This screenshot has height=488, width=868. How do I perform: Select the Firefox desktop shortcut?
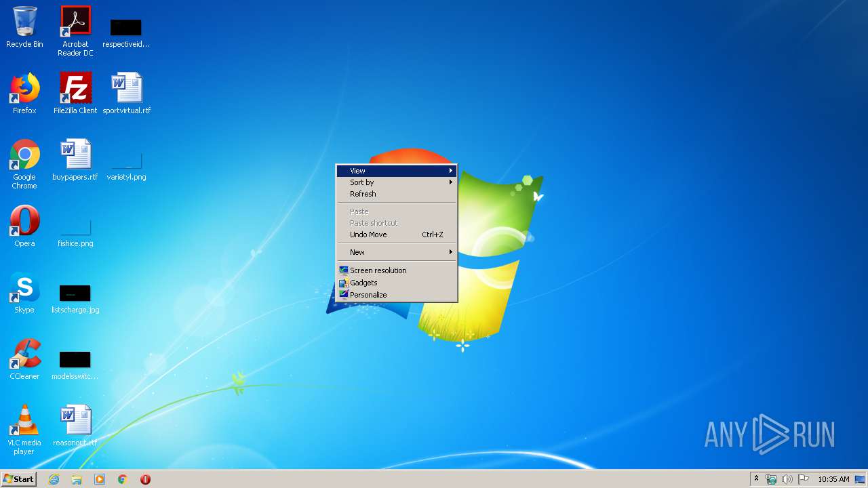(x=24, y=94)
